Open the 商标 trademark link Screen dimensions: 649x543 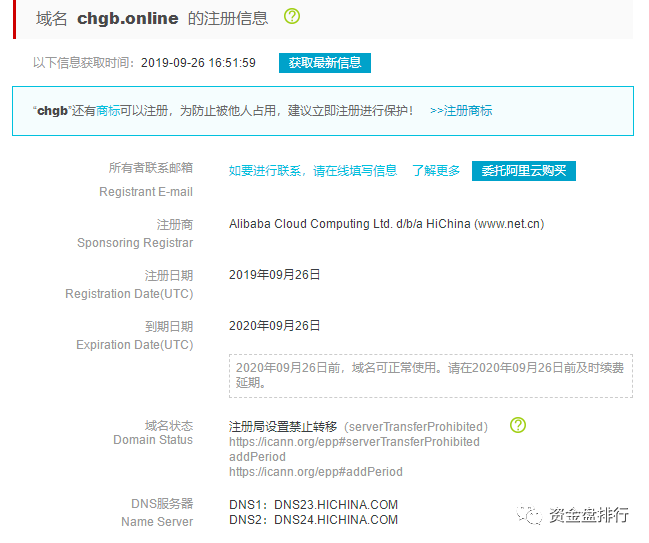click(x=108, y=111)
